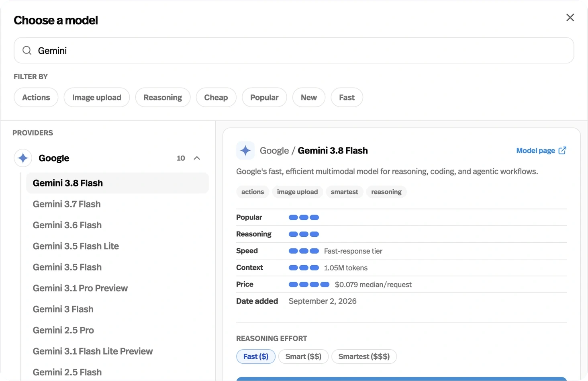The height and width of the screenshot is (381, 588).
Task: Click the Context rating dots
Action: (x=304, y=268)
